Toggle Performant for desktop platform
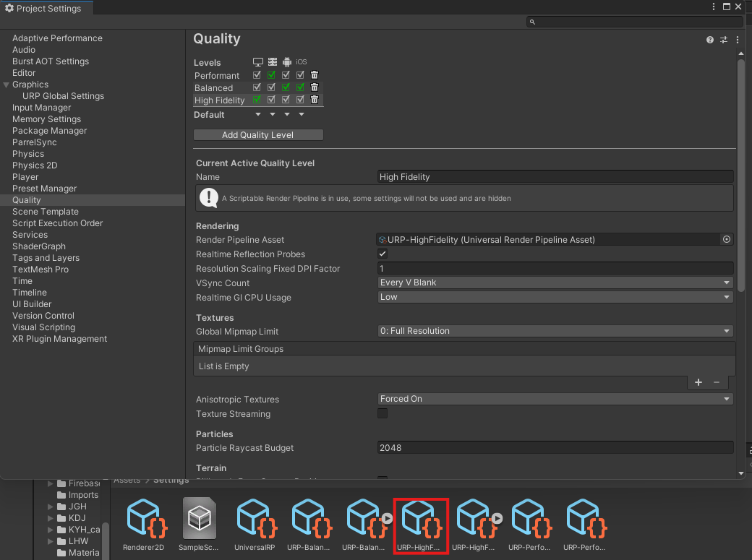752x560 pixels. (257, 75)
